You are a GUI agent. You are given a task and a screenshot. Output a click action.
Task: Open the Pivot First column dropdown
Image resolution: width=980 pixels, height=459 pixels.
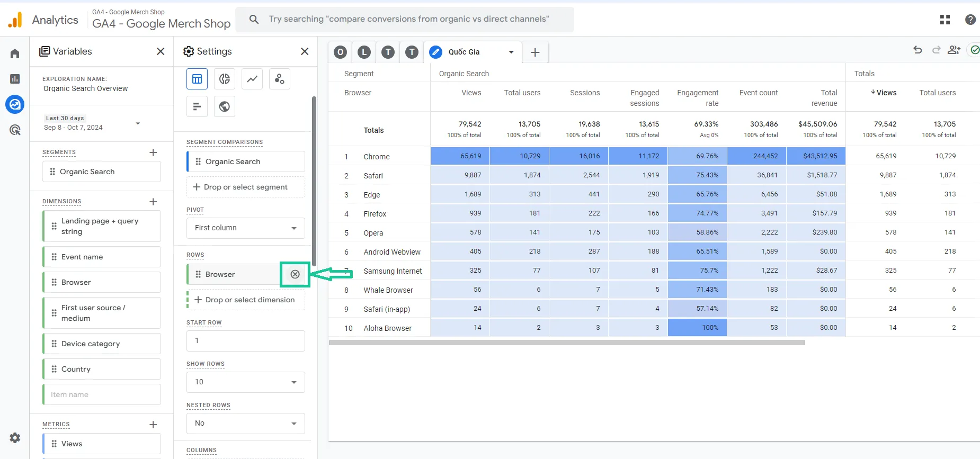click(x=246, y=228)
